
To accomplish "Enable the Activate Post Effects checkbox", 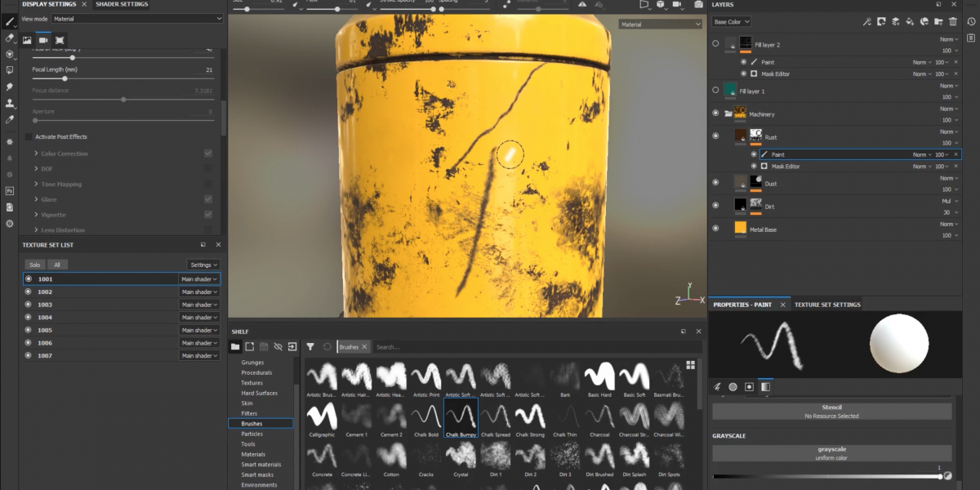I will point(29,136).
